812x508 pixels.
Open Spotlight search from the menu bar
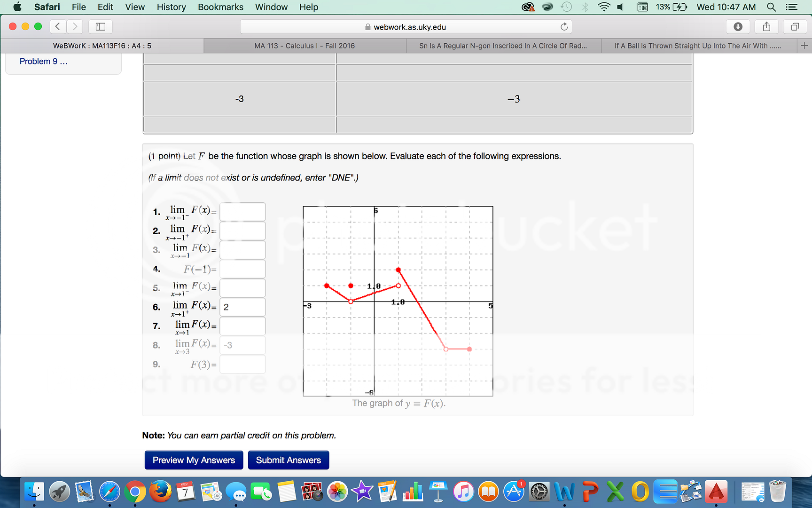pos(771,7)
